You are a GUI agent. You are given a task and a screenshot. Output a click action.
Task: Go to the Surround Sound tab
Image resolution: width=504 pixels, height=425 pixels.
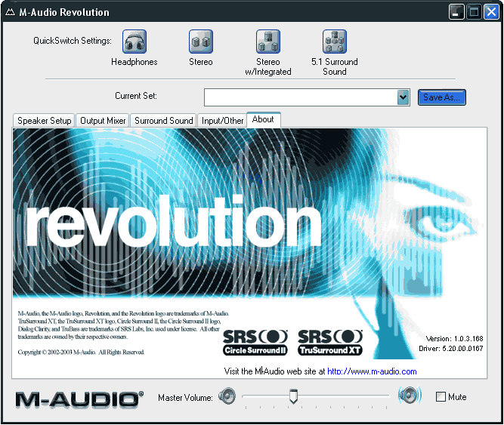(164, 121)
